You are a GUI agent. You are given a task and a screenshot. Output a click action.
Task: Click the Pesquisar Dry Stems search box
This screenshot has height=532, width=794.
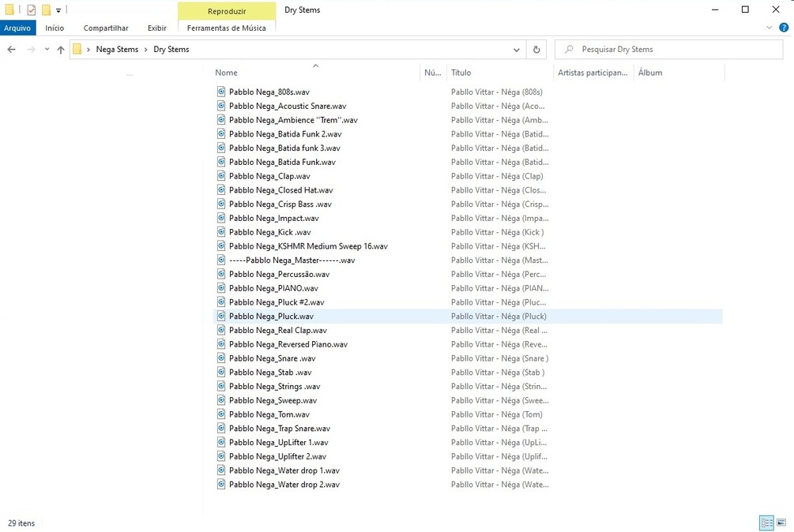(x=668, y=49)
